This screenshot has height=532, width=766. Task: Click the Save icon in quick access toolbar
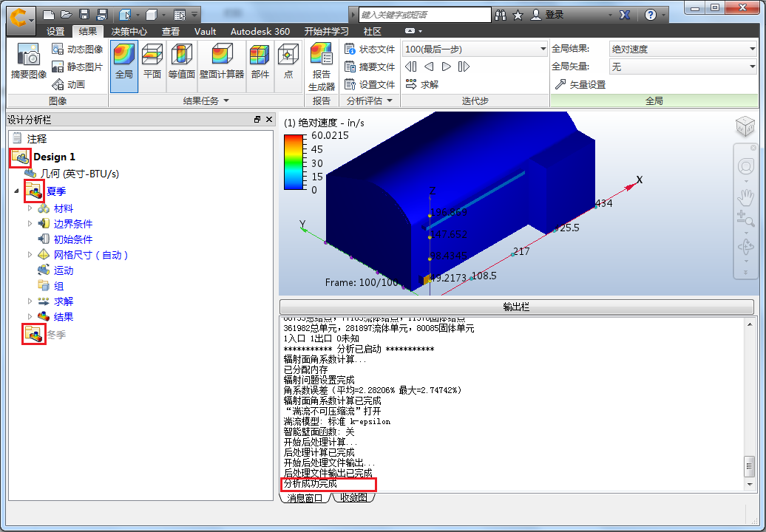(x=84, y=15)
